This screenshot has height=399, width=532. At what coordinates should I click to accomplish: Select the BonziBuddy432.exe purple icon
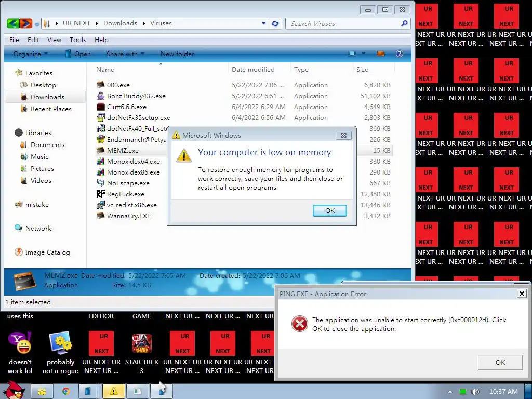pos(100,96)
